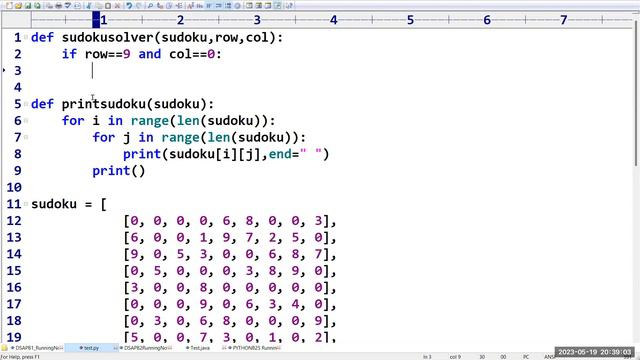Collapse the printsudoku function fold marker
The image size is (640, 360).
pos(26,104)
